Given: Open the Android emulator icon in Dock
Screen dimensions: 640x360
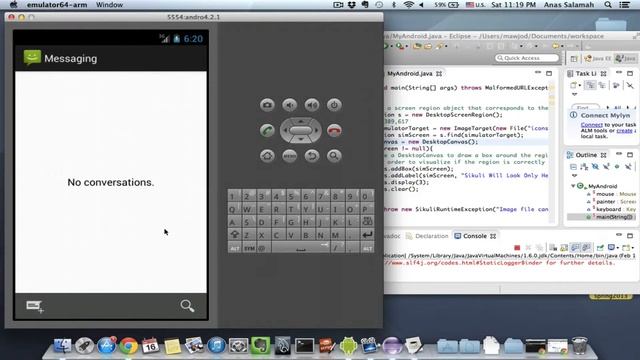Looking at the screenshot, I should pos(348,346).
